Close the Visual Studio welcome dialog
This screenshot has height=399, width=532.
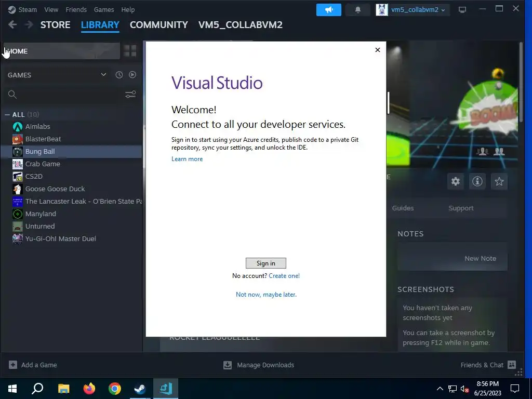tap(378, 50)
